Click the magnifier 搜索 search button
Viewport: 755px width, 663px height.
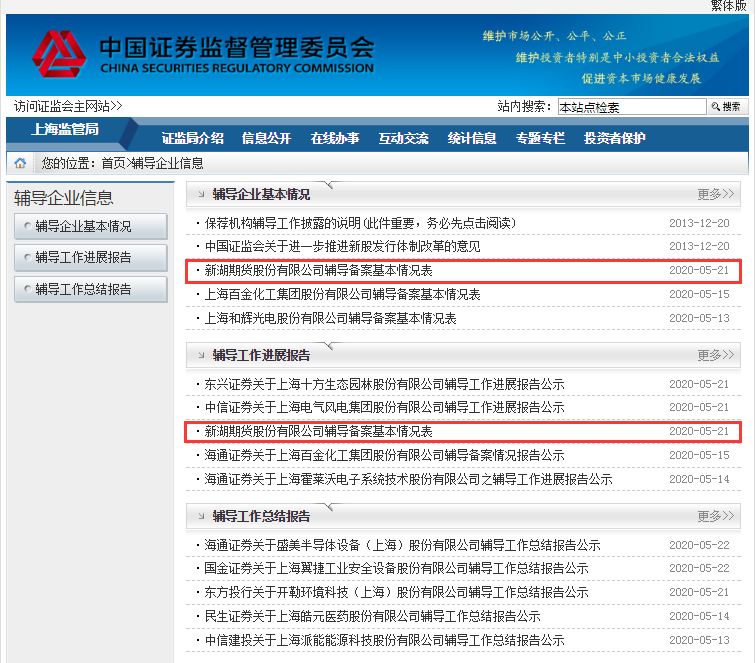point(728,106)
